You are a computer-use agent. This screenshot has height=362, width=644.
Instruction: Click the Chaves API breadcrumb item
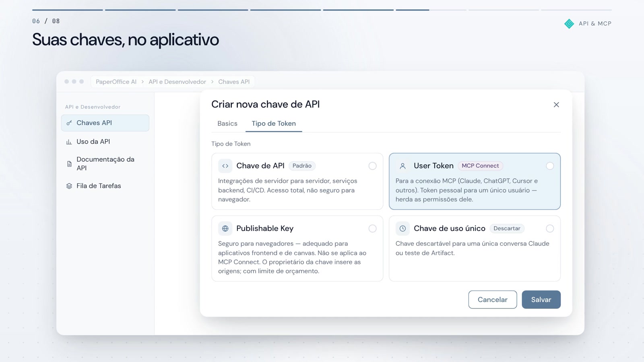point(234,82)
